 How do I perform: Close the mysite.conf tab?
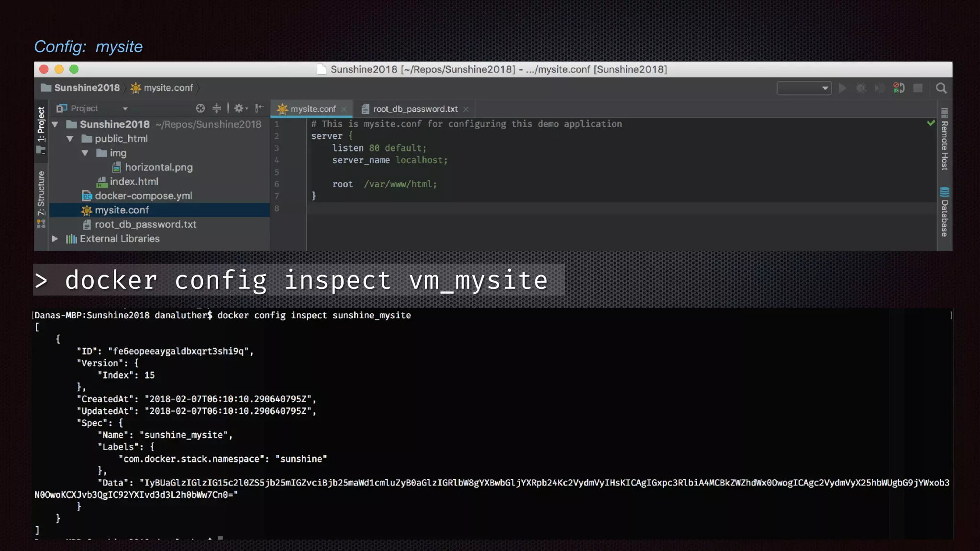344,110
